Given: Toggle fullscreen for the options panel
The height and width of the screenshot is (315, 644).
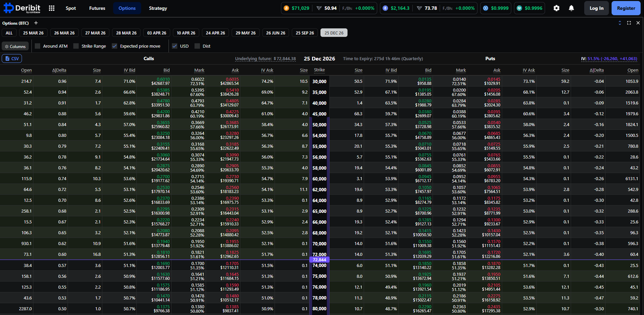Looking at the screenshot, I should tap(629, 23).
